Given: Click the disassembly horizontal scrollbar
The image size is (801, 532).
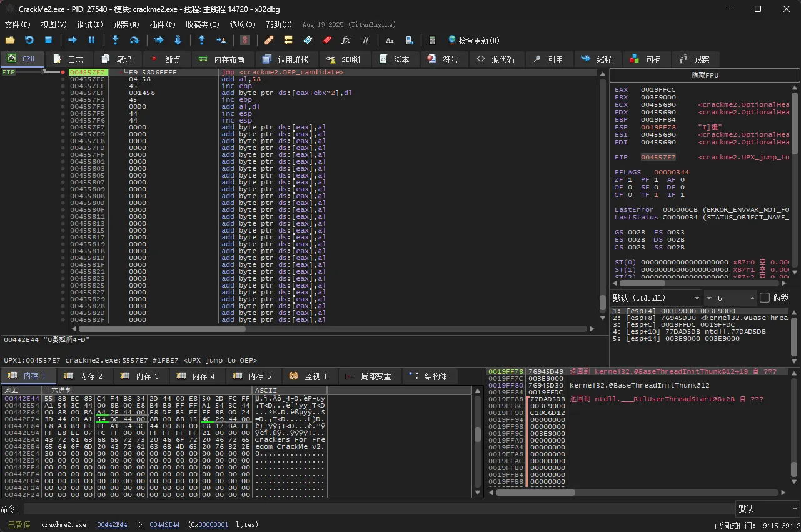Looking at the screenshot, I should coord(331,328).
